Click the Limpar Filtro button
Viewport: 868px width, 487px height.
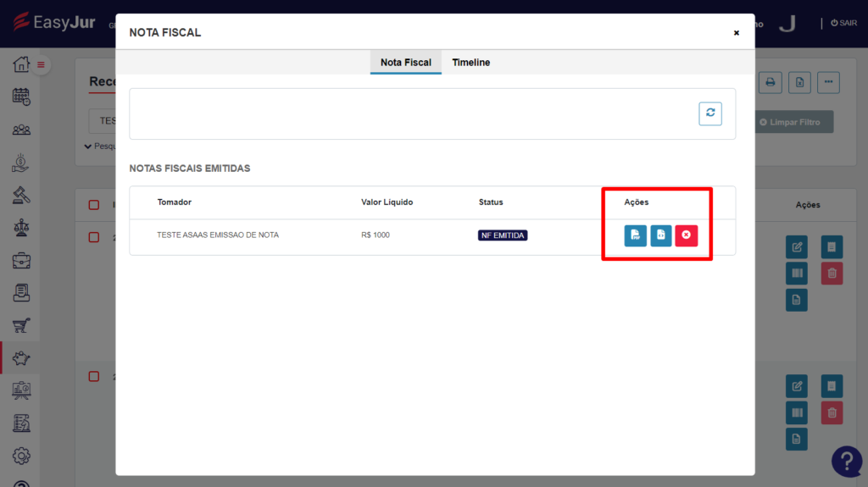pyautogui.click(x=793, y=122)
